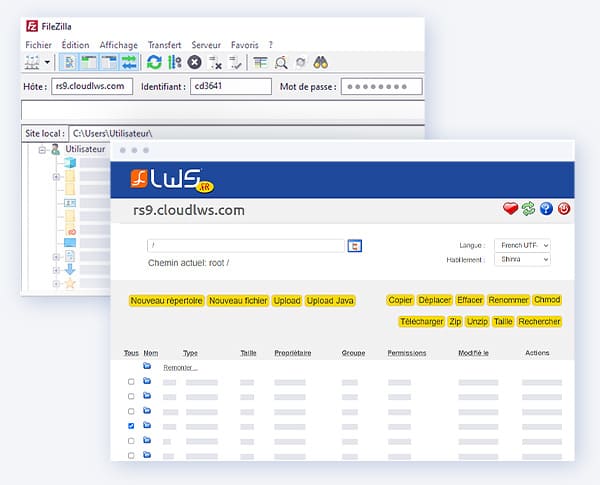Click the Nouveau répertoire button
This screenshot has width=600, height=485.
[167, 300]
